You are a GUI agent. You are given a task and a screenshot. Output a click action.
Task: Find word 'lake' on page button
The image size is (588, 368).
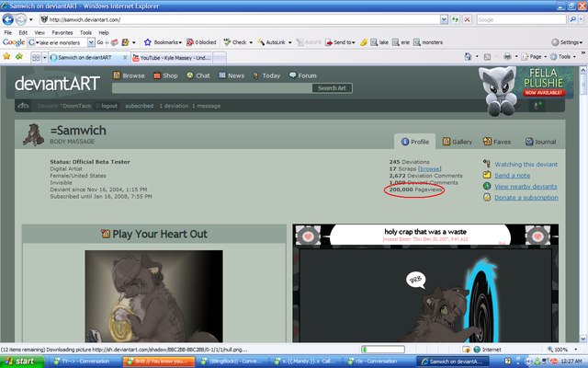(x=379, y=42)
